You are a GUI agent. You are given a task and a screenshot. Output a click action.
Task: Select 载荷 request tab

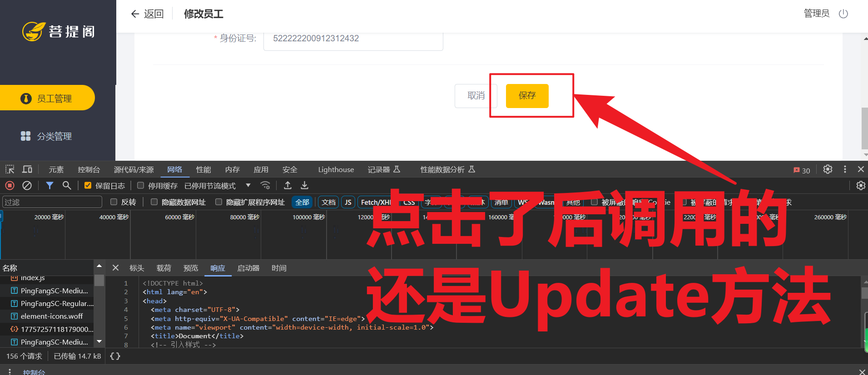(164, 268)
